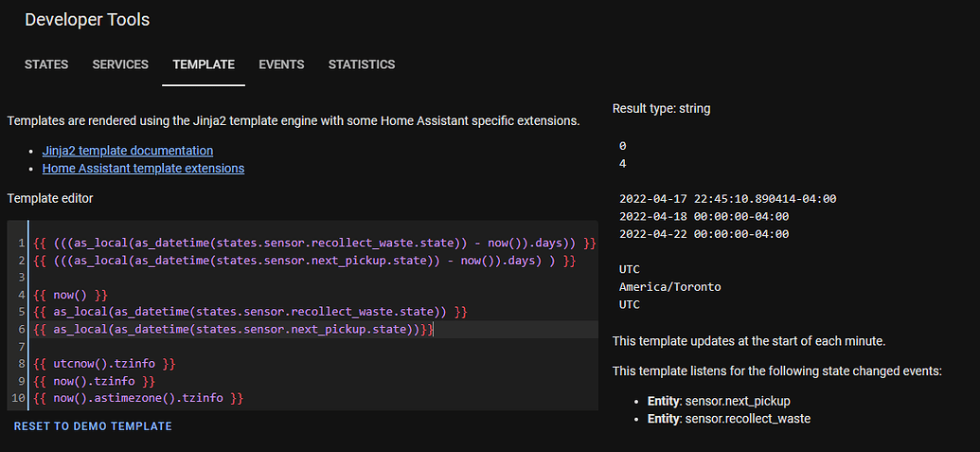Open the Services tab
980x452 pixels.
click(120, 64)
